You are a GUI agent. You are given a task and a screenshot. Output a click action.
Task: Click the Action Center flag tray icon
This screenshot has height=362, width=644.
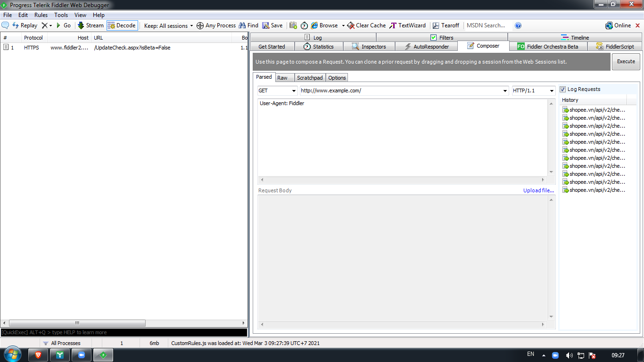[x=593, y=355]
